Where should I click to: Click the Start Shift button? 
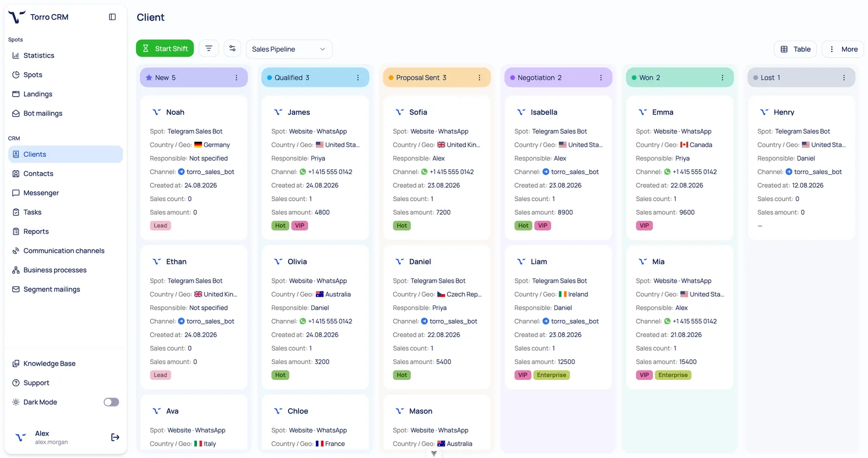click(x=165, y=48)
